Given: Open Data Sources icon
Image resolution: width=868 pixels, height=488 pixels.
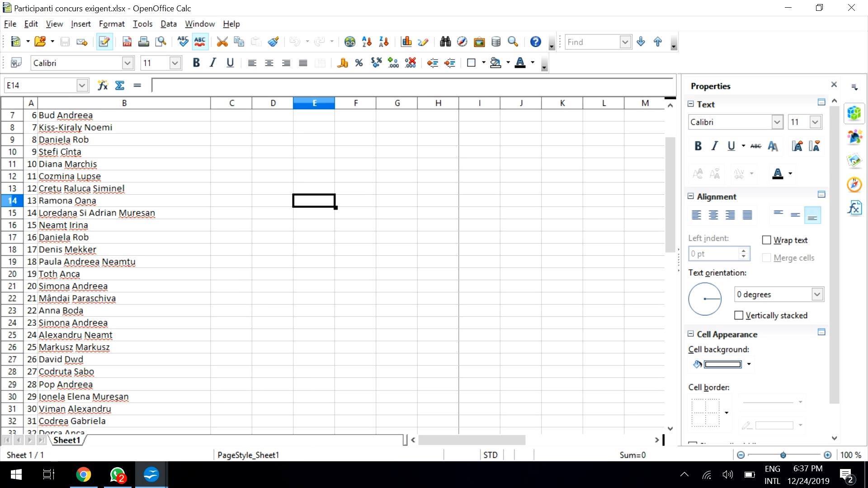Looking at the screenshot, I should tap(496, 42).
